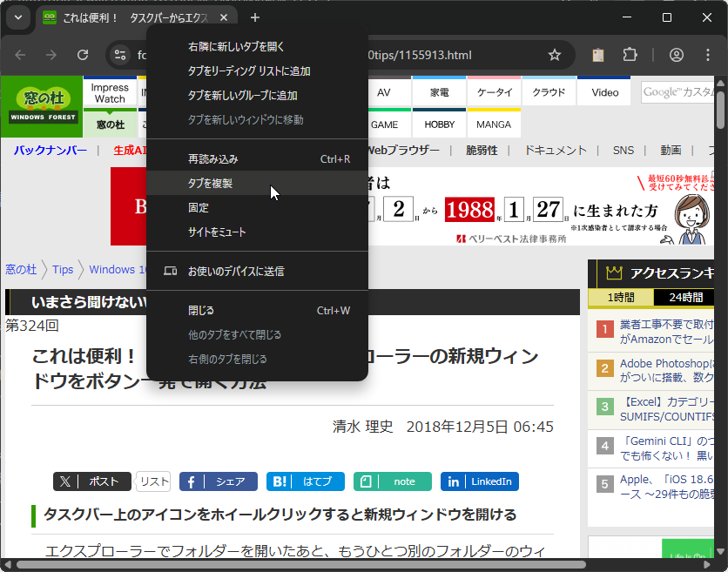The width and height of the screenshot is (728, 572).
Task: Open the tab search chevron on the tab strip
Action: 17,17
